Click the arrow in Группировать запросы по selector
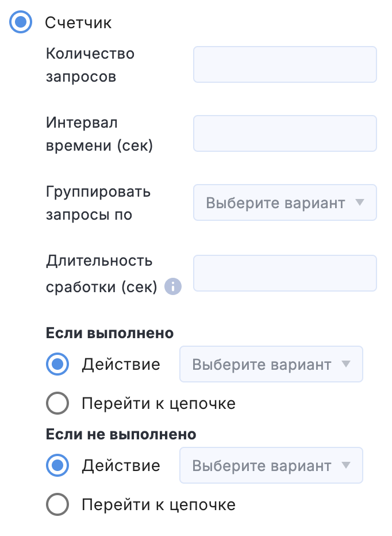392x536 pixels. pos(360,202)
